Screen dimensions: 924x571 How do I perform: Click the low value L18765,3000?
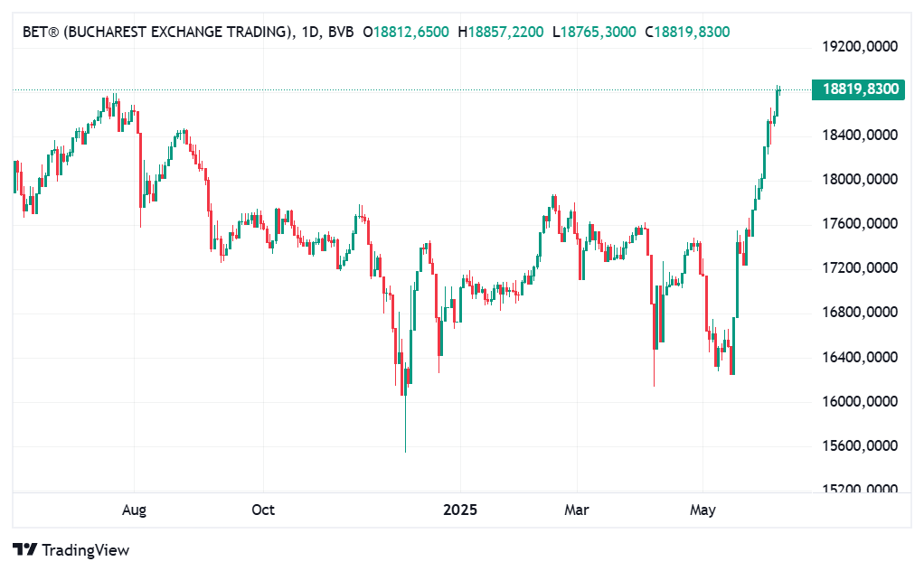(595, 33)
